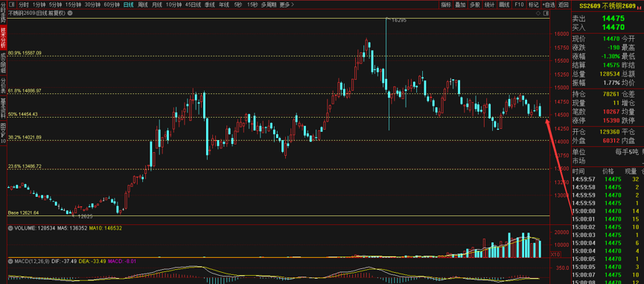Click the 61.8% 14886.97 Fibonacci label
The image size is (644, 284).
click(x=25, y=90)
